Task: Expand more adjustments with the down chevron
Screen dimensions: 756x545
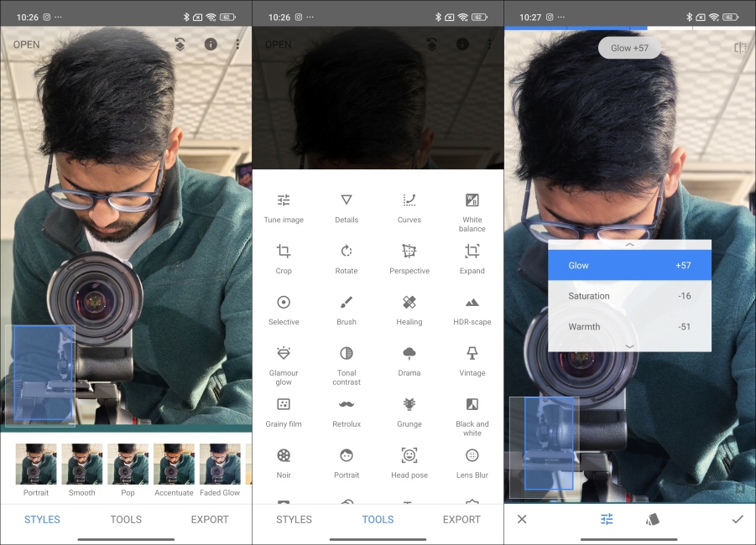Action: coord(629,345)
